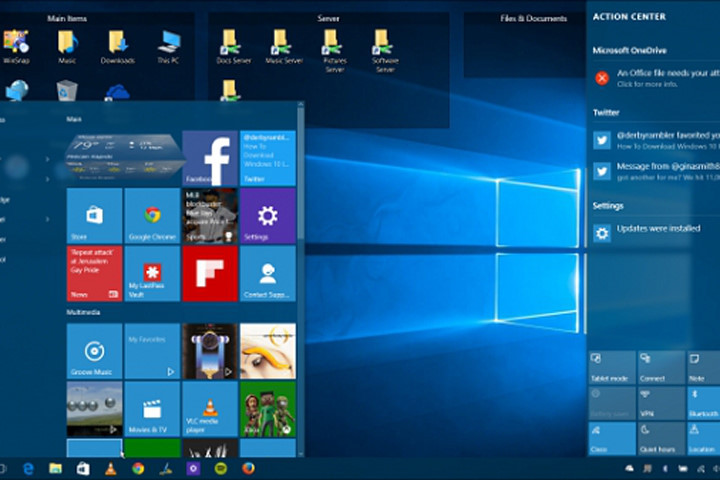Launch the VLC media player tile
Viewport: 720px width, 480px height.
[x=210, y=409]
